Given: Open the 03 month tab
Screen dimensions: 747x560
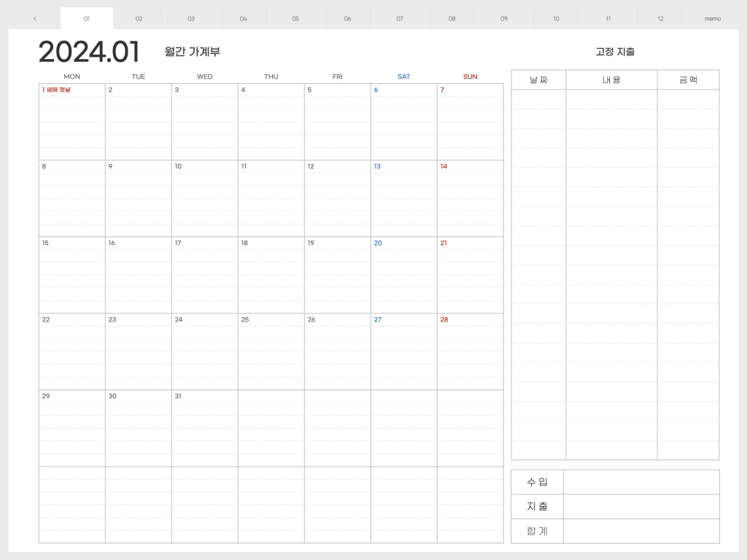Looking at the screenshot, I should pyautogui.click(x=191, y=18).
